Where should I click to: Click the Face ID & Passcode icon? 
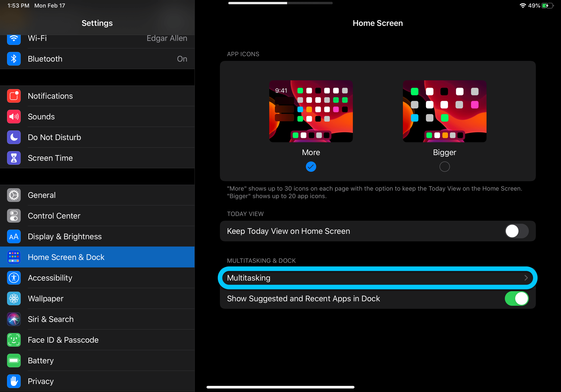click(14, 340)
